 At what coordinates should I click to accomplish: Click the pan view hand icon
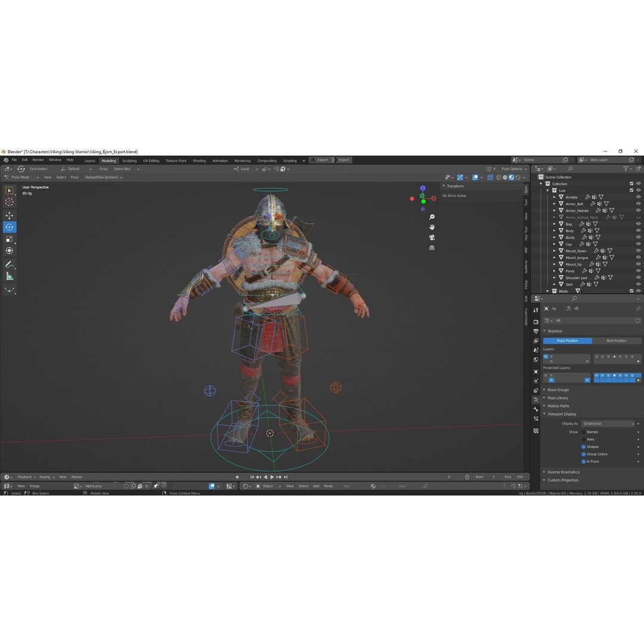point(432,227)
